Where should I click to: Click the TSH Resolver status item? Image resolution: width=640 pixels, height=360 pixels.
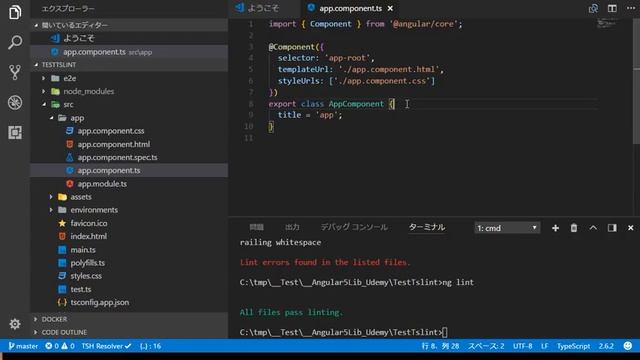tap(106, 346)
